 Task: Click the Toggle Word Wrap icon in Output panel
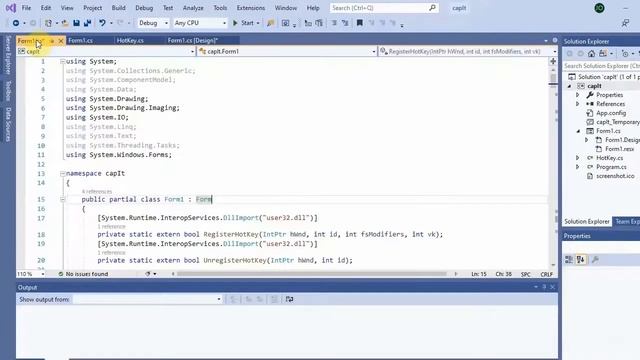coord(289,299)
